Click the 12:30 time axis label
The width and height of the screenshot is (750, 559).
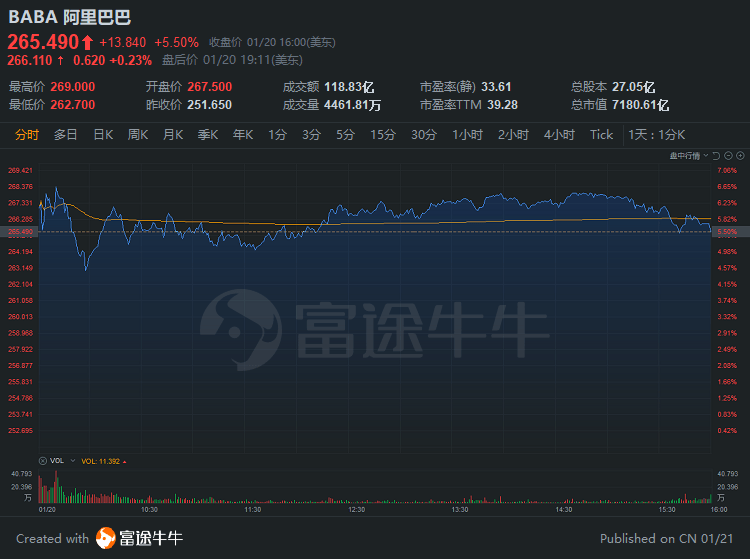coord(356,510)
